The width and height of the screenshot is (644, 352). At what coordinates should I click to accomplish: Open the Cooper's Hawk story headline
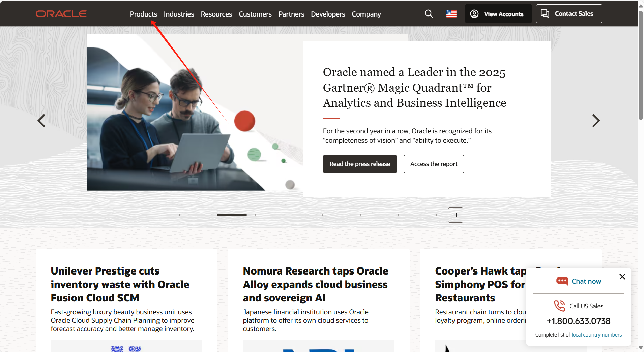[x=480, y=285]
